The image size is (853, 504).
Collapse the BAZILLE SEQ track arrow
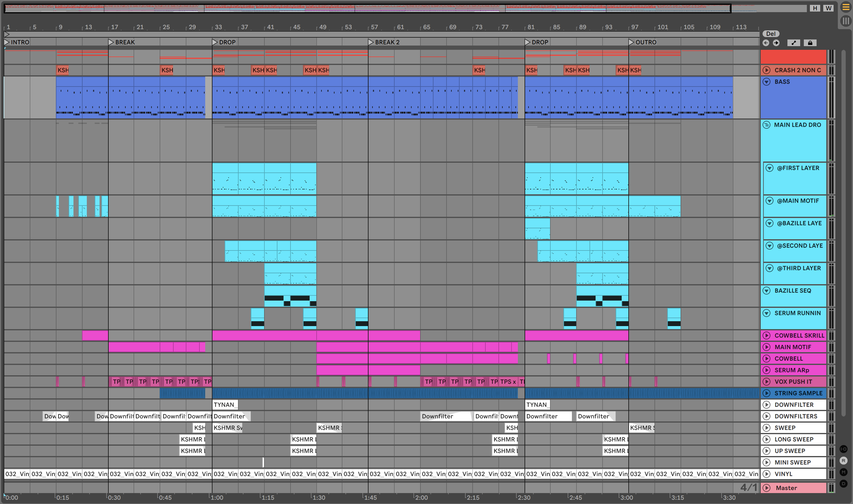tap(766, 291)
